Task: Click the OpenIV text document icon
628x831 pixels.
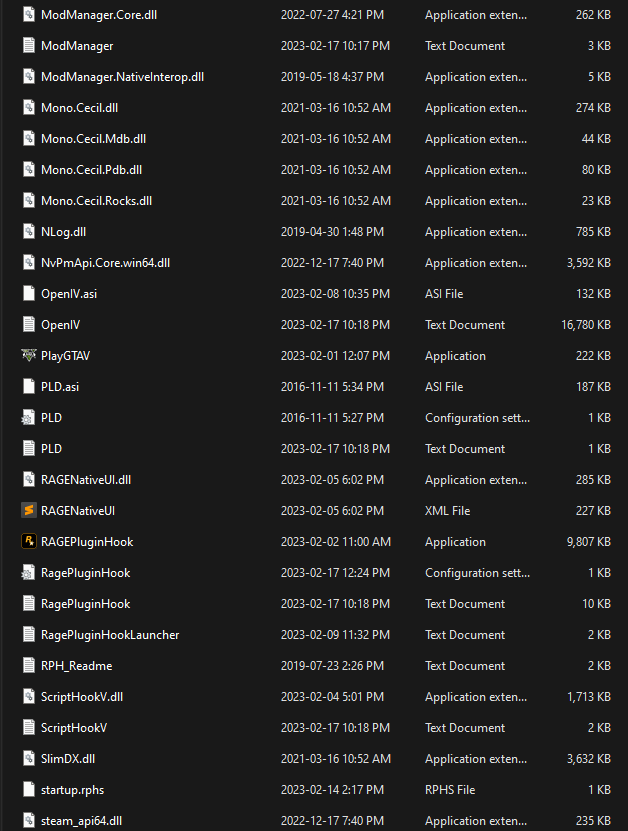Action: 29,324
